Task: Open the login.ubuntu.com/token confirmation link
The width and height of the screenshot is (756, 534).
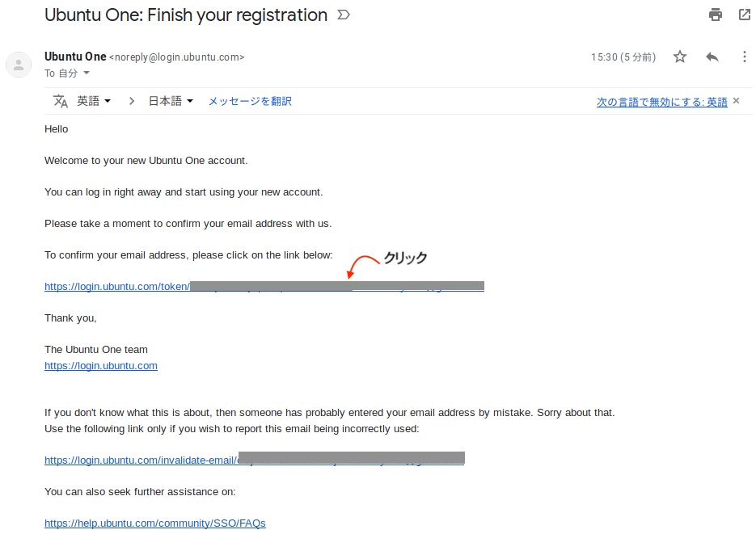Action: coord(264,286)
